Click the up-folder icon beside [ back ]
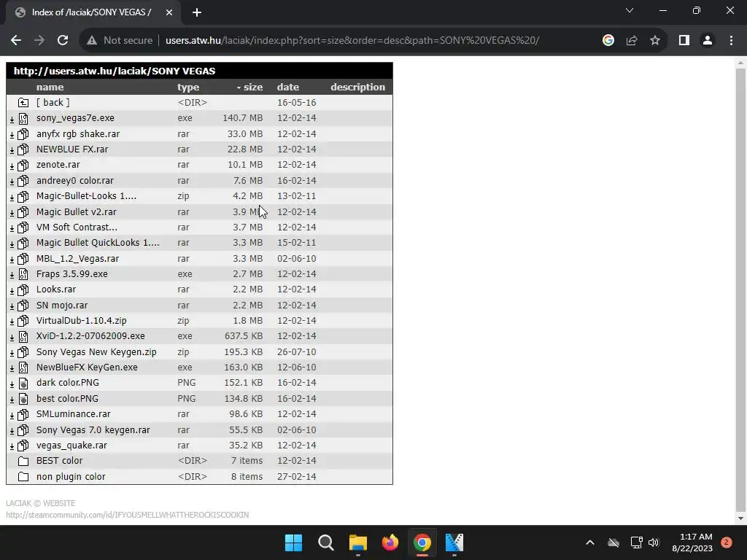 point(23,102)
